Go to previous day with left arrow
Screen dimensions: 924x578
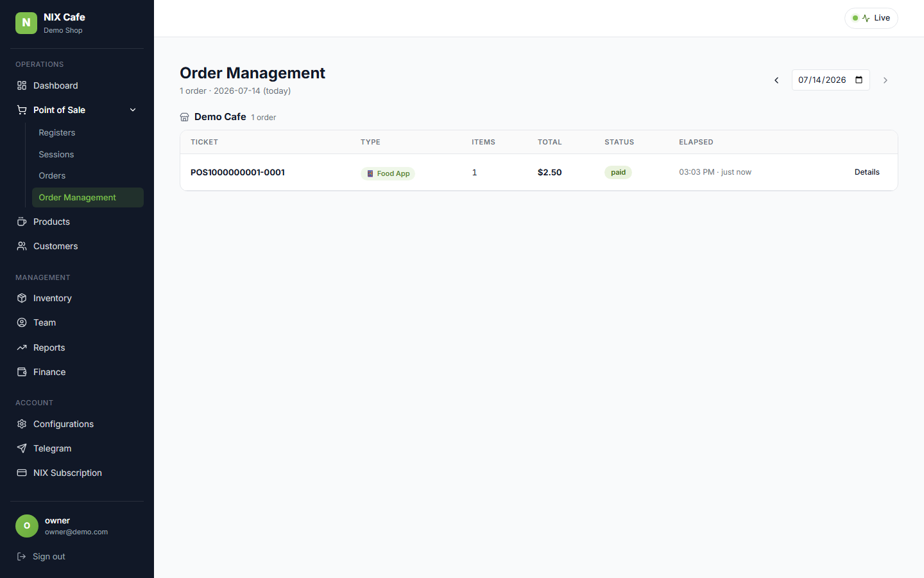tap(776, 80)
